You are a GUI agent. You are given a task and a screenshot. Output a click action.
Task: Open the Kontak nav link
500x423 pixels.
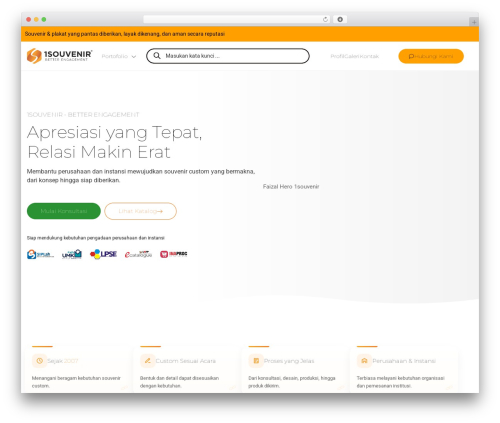(368, 56)
